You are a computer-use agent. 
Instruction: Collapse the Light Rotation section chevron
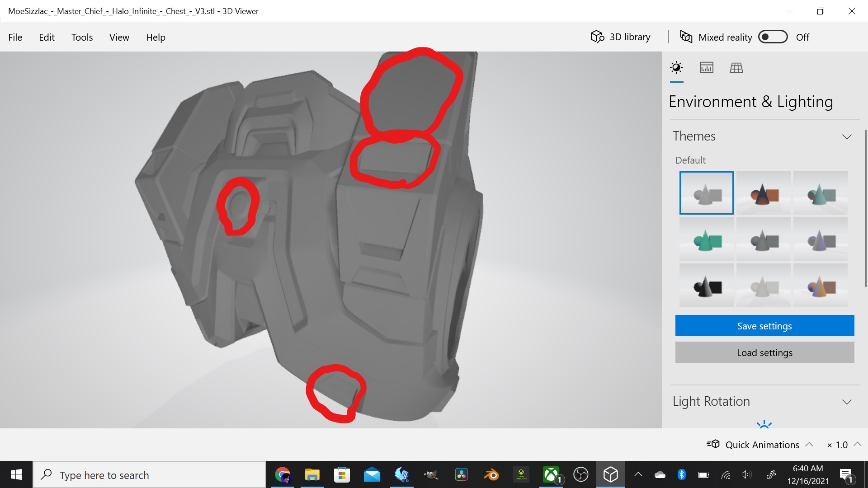click(847, 402)
